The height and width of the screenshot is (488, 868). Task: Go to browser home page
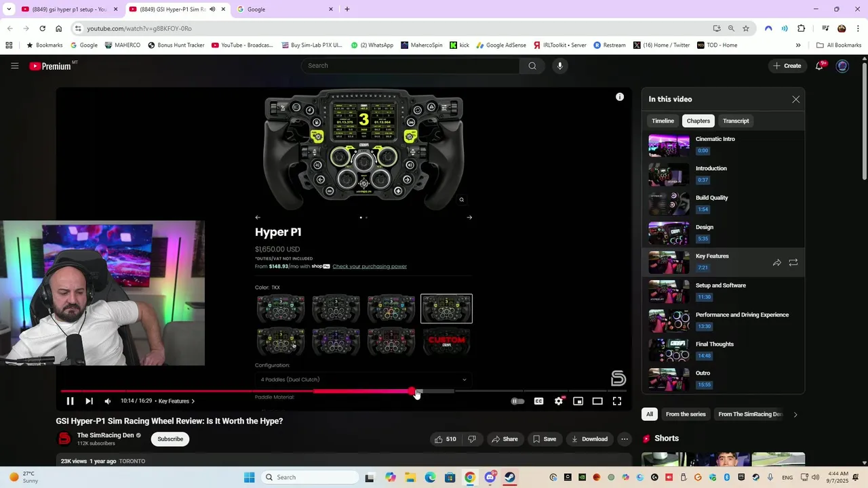tap(58, 28)
